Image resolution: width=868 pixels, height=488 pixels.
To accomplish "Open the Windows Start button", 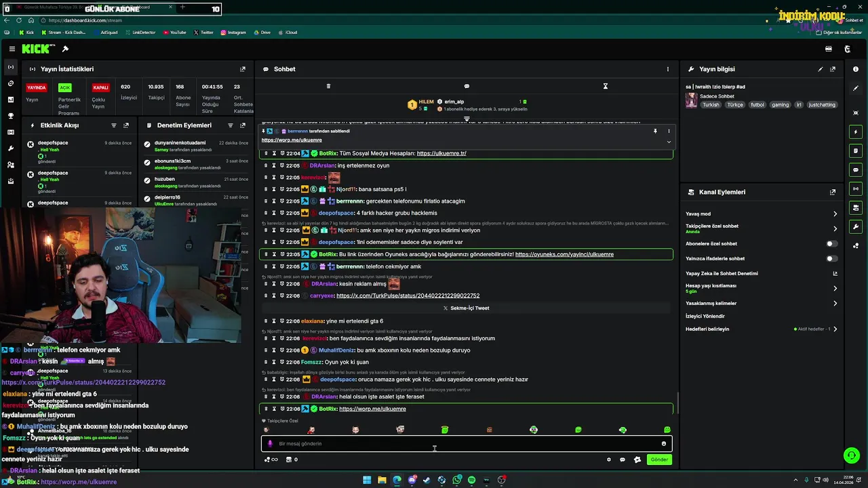I will click(367, 480).
